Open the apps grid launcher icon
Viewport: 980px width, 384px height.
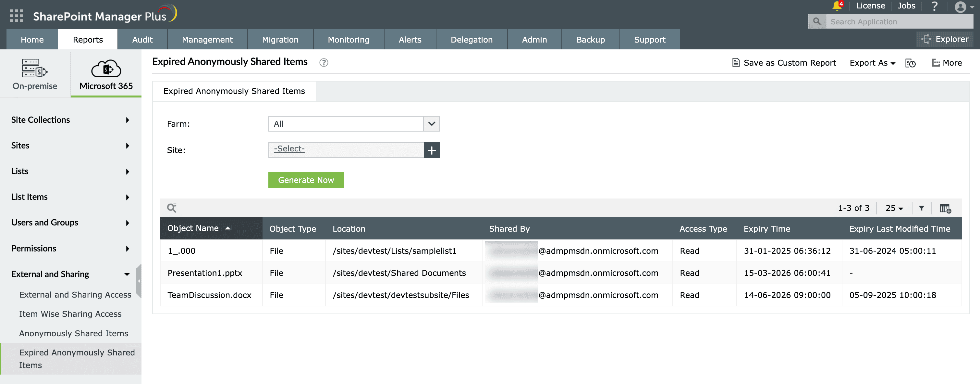(x=16, y=16)
